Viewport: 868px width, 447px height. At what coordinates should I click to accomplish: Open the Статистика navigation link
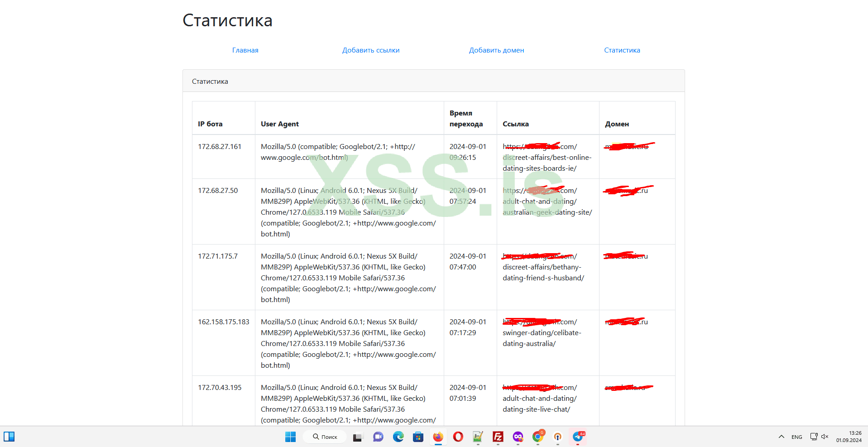[622, 50]
